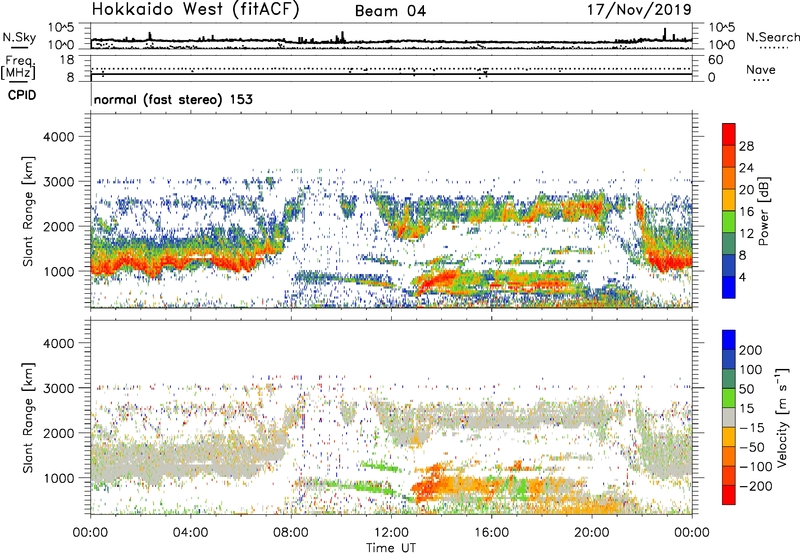Click the "12" tick on Power colorbar
This screenshot has width=800, height=554.
click(746, 234)
